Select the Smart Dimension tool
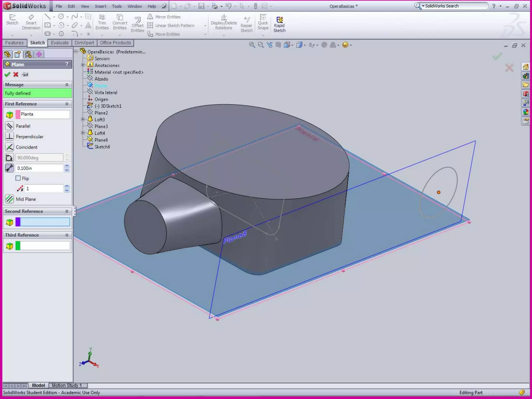This screenshot has width=532, height=399. tap(31, 17)
